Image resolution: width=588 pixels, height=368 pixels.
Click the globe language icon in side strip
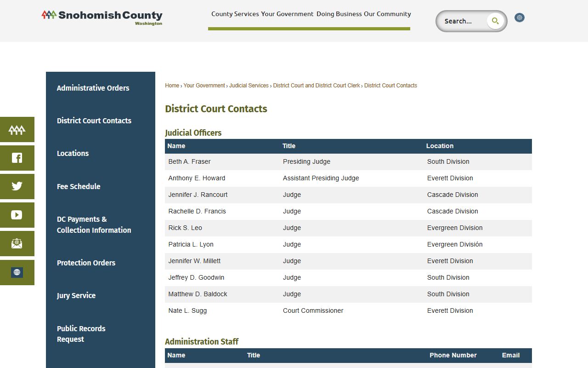pos(17,272)
